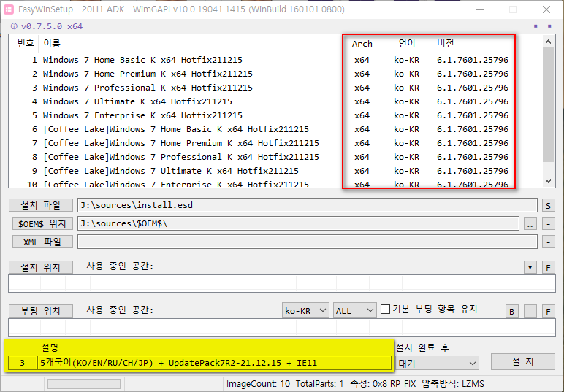
Task: Clear the $OEM$ path with its minus button
Action: pos(548,223)
